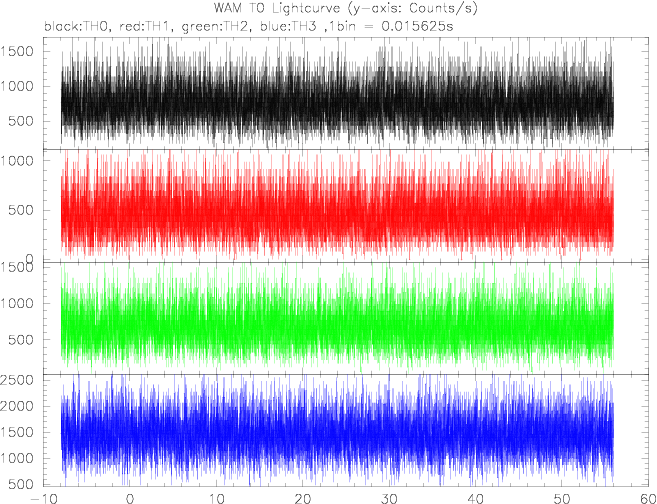
Task: Click the '1bin = 0.015625s' bin size text
Action: tap(393, 26)
